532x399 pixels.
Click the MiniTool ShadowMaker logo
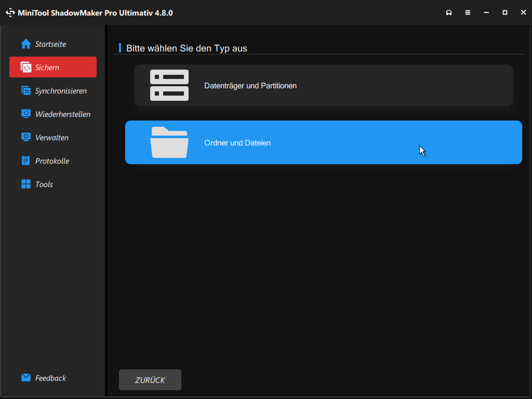click(10, 12)
